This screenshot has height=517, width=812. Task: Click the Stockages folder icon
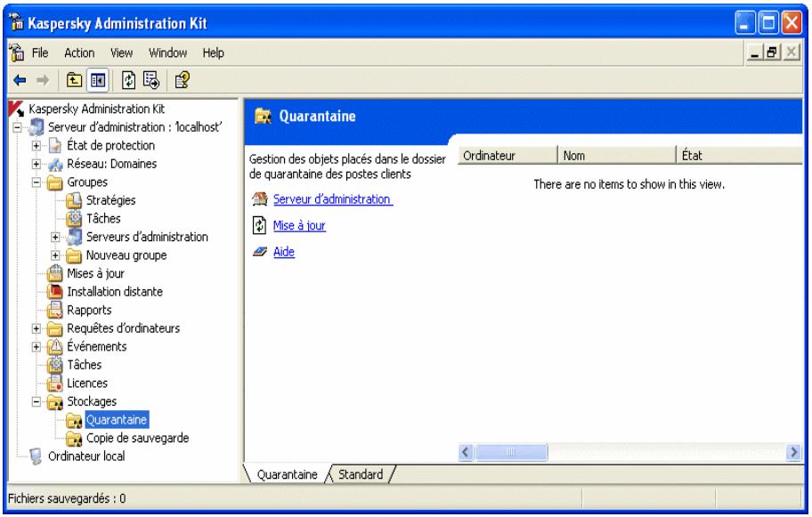(55, 401)
